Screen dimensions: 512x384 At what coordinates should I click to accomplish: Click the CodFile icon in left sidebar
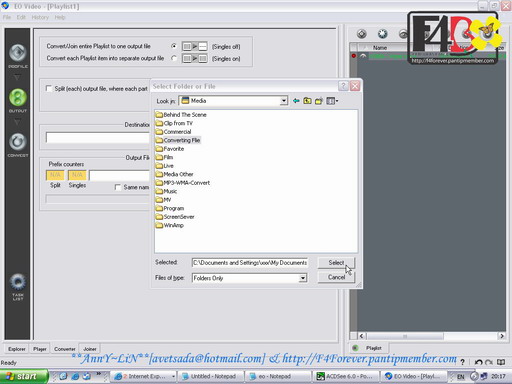point(18,53)
